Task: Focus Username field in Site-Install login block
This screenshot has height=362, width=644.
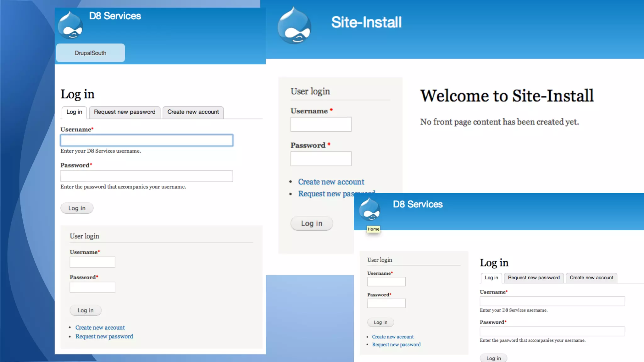Action: tap(321, 124)
